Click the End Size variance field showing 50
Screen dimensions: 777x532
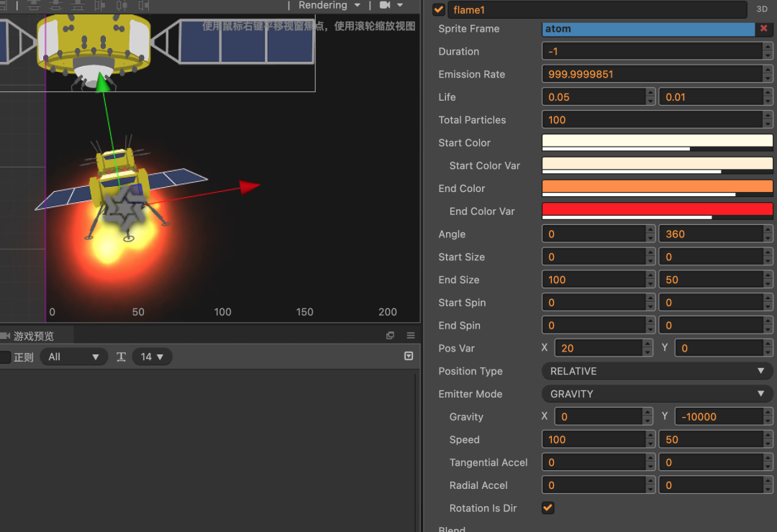pos(711,280)
